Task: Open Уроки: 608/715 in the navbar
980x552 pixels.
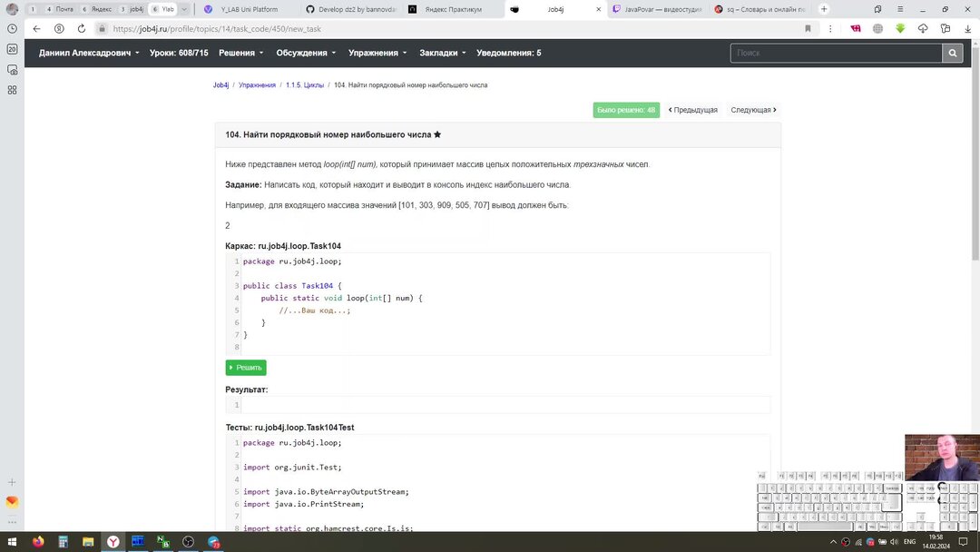Action: point(179,54)
